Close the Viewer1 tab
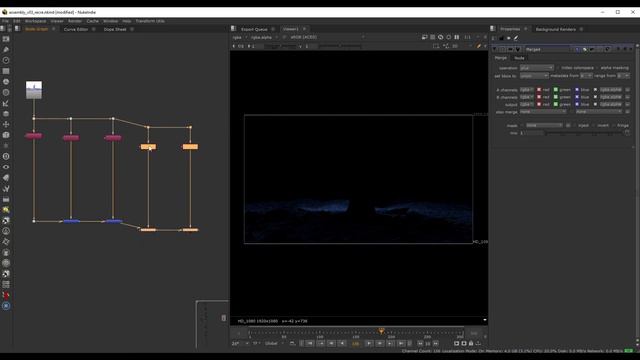 [x=304, y=29]
